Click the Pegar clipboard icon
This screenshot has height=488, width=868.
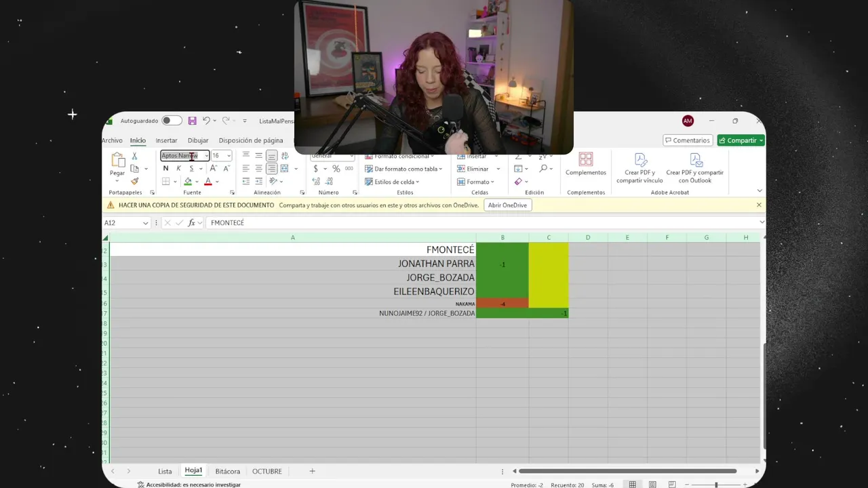117,160
